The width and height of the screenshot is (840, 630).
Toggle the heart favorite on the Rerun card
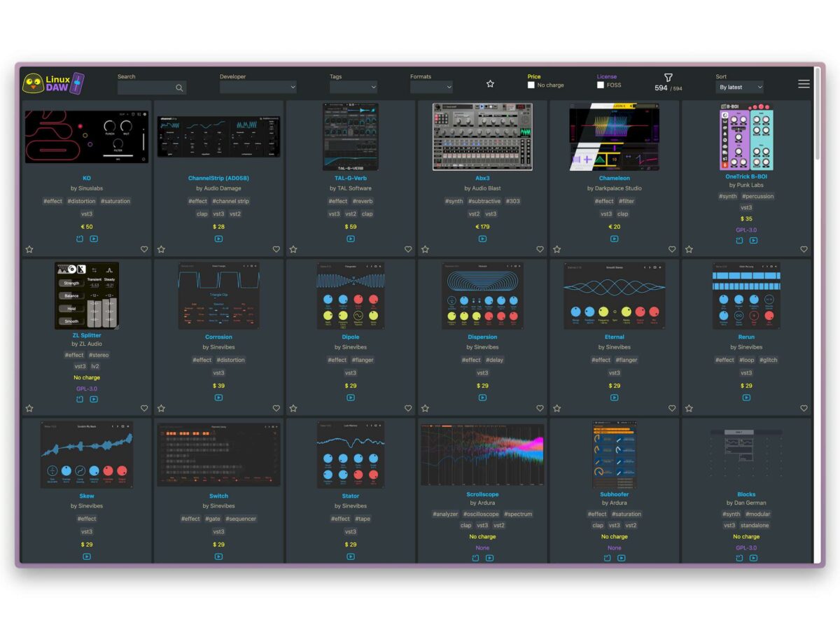[804, 408]
